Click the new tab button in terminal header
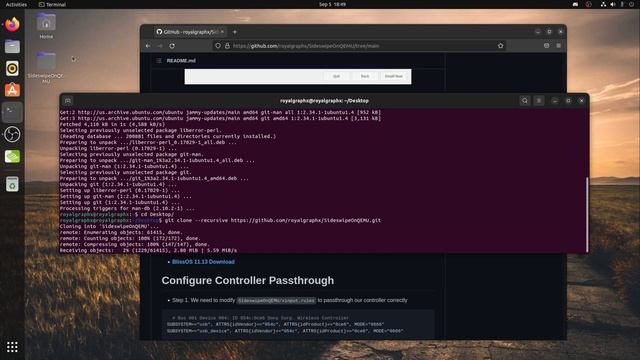Image resolution: width=640 pixels, height=360 pixels. 68,100
